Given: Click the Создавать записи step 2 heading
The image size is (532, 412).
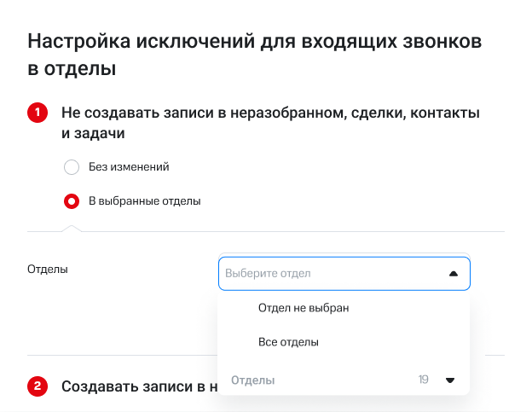Looking at the screenshot, I should (136, 386).
